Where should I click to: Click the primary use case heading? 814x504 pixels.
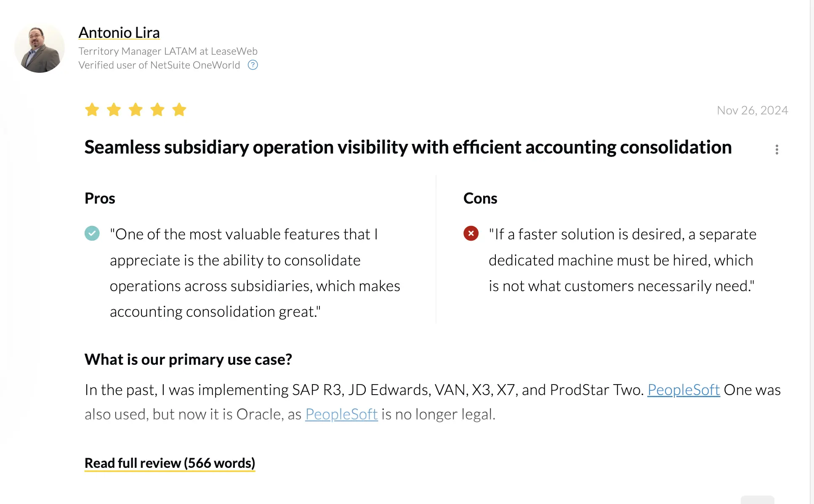tap(188, 359)
